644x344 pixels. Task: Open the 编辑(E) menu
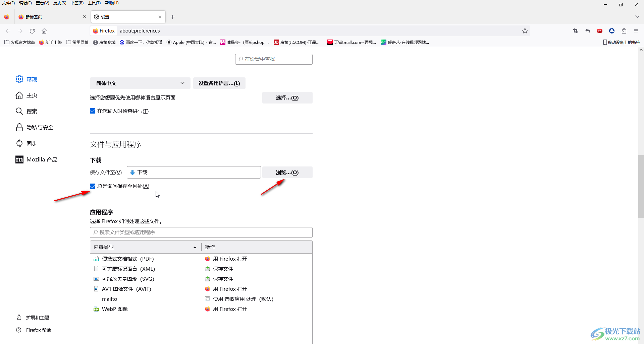(x=25, y=3)
